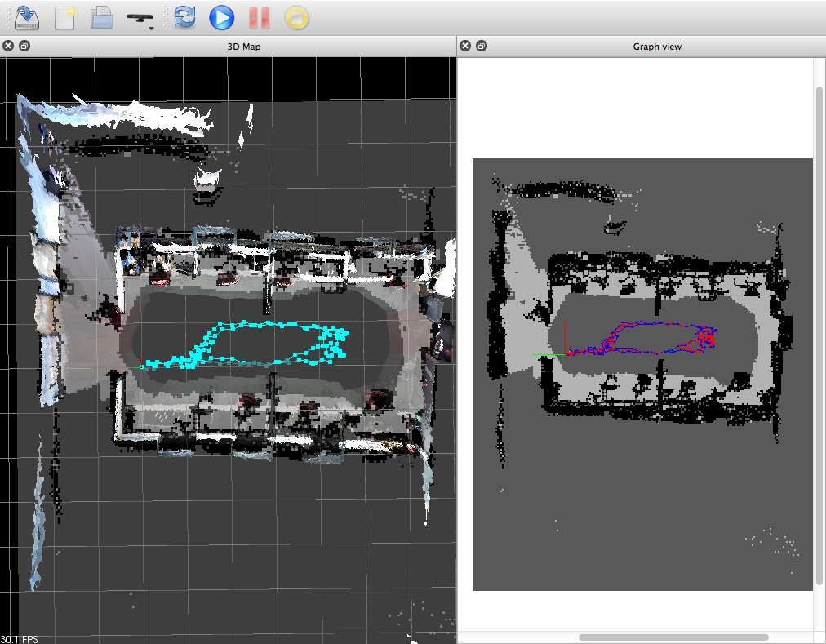826x644 pixels.
Task: Start mapping with the blue play button
Action: tap(221, 17)
